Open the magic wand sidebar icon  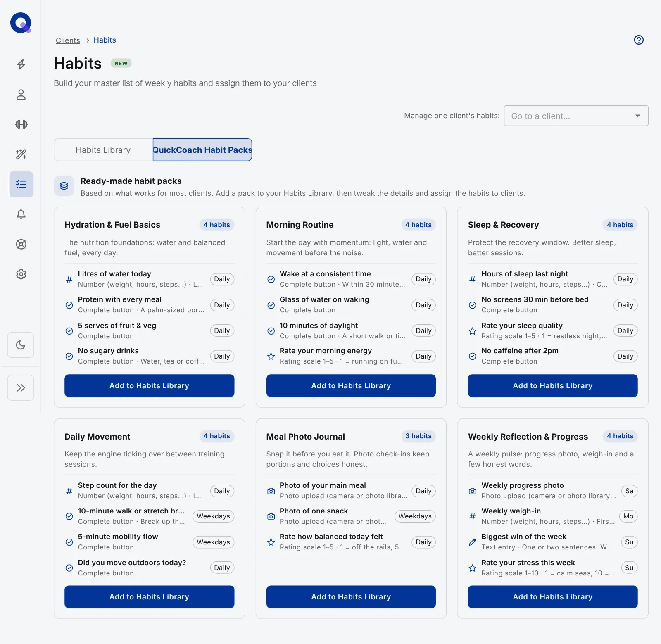[21, 154]
